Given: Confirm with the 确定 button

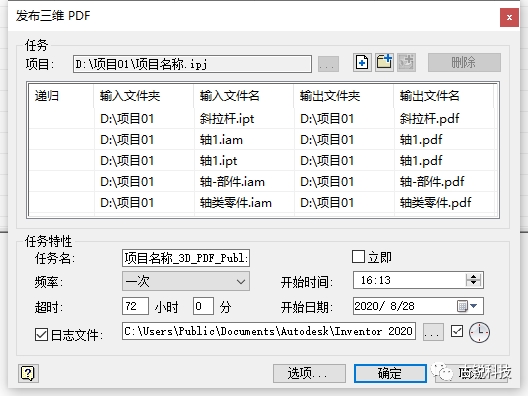Looking at the screenshot, I should (390, 373).
